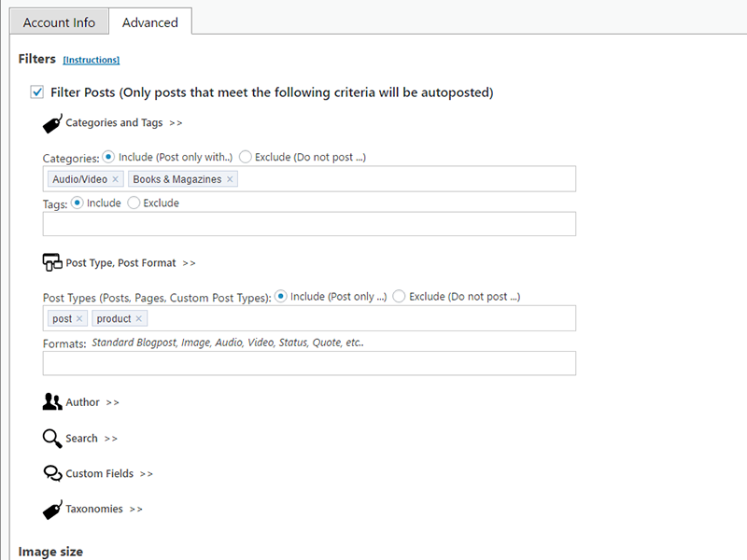This screenshot has width=747, height=560.
Task: Choose Exclude radio for Post Types
Action: pyautogui.click(x=399, y=297)
